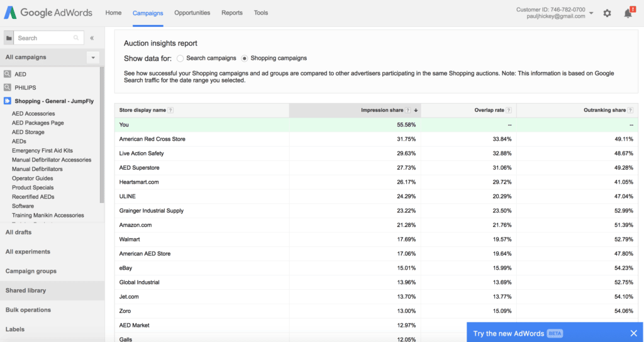Click help icon next to Overlap rate
The height and width of the screenshot is (342, 644).
coord(509,111)
